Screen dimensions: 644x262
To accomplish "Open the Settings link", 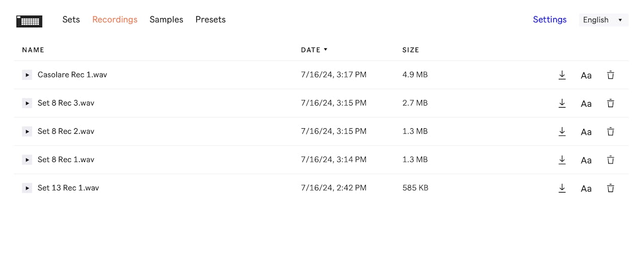I will [549, 20].
